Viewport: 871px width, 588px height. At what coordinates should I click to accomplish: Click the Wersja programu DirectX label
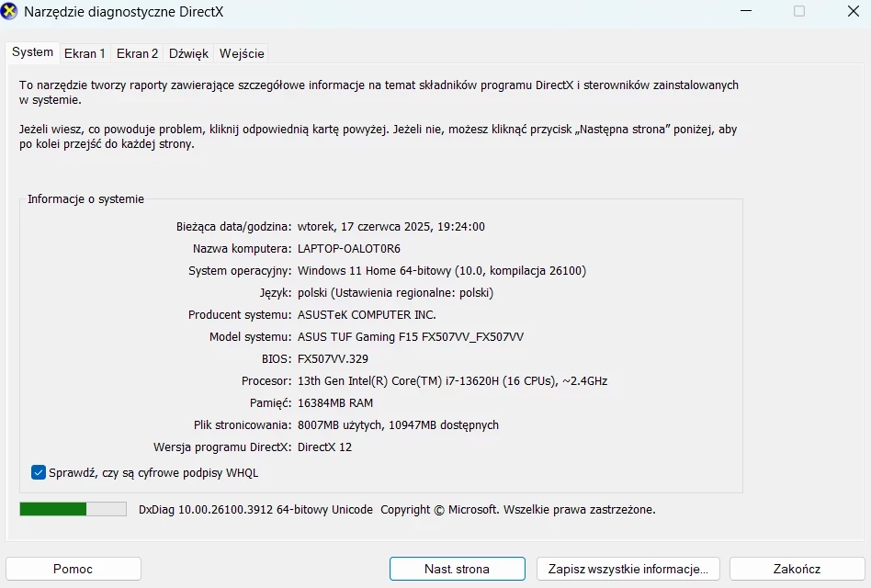[222, 447]
